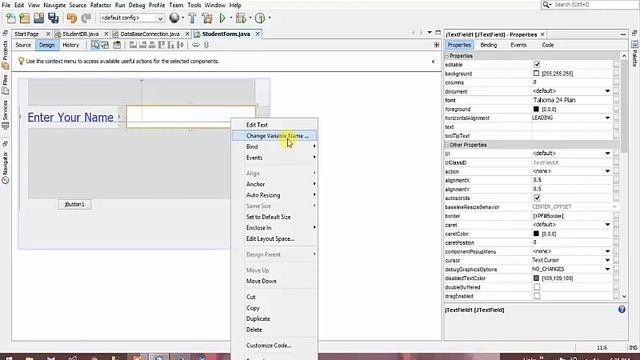Click the Save All toolbar icon
Screen dimensions: 640x360
[x=53, y=18]
